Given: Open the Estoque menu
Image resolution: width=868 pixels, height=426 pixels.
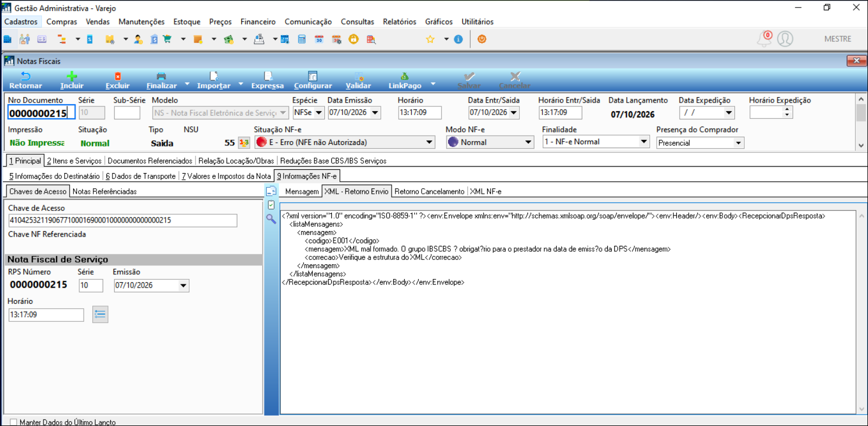Looking at the screenshot, I should [x=187, y=22].
